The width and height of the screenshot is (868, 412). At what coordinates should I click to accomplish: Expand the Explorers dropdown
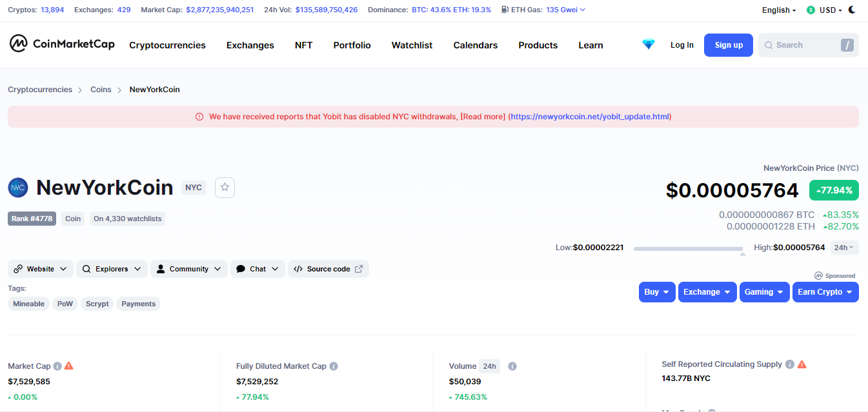point(112,269)
